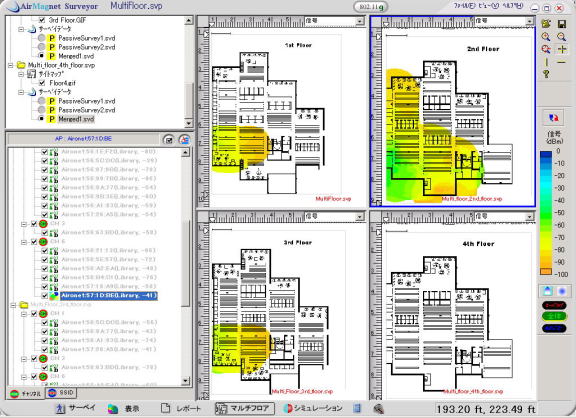Click the 802.11g band indicator button
Screen dimensions: 576x418
371,7
